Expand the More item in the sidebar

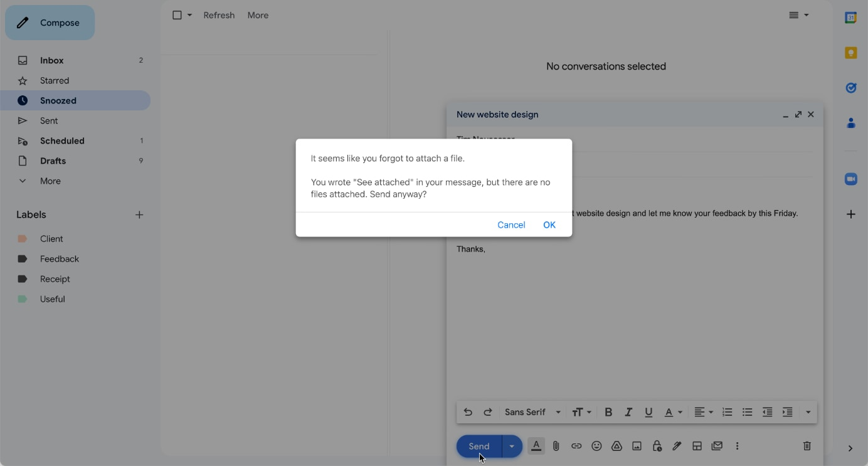point(50,181)
